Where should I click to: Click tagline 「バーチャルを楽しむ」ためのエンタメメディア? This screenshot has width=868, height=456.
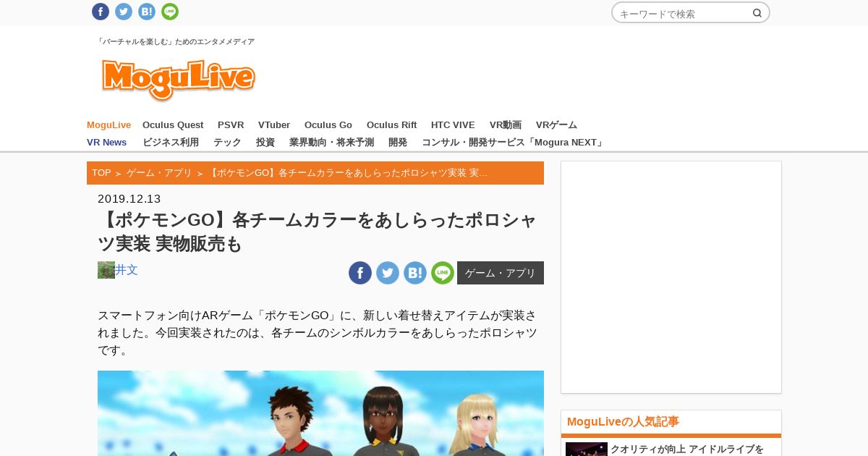pos(176,42)
